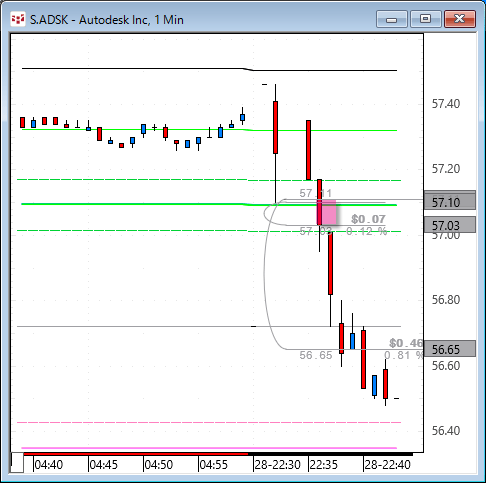Click the 57.20 price axis label
Viewport: 486px width, 483px height.
[x=446, y=169]
